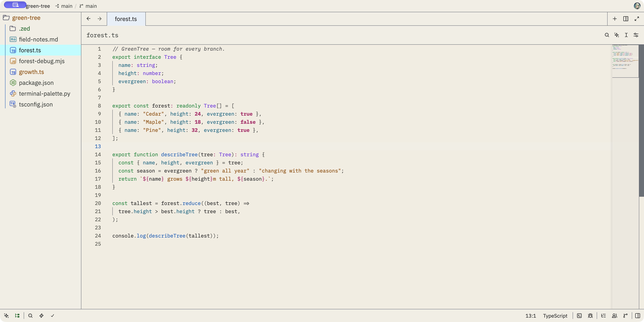
Task: Open green-tree project dropdown in title bar
Action: click(38, 6)
